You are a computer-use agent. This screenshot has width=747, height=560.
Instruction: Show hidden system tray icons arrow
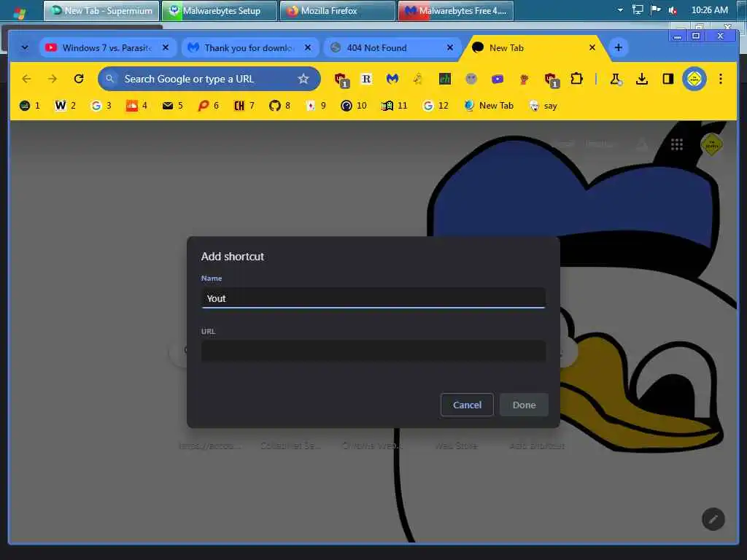pyautogui.click(x=620, y=9)
